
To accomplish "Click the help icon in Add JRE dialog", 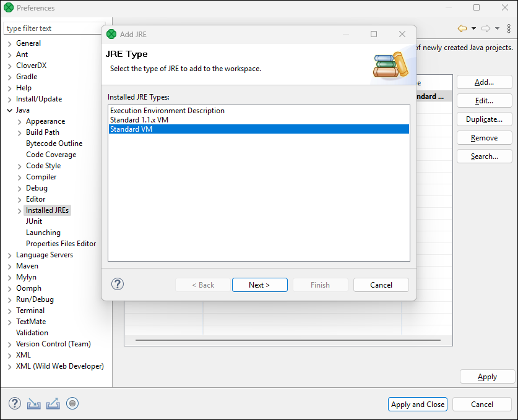I will 118,285.
